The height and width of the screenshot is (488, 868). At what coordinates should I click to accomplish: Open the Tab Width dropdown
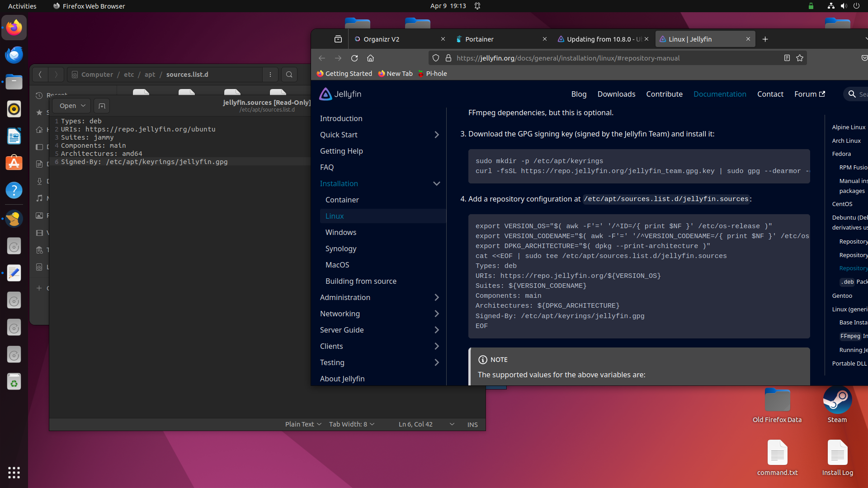click(351, 424)
